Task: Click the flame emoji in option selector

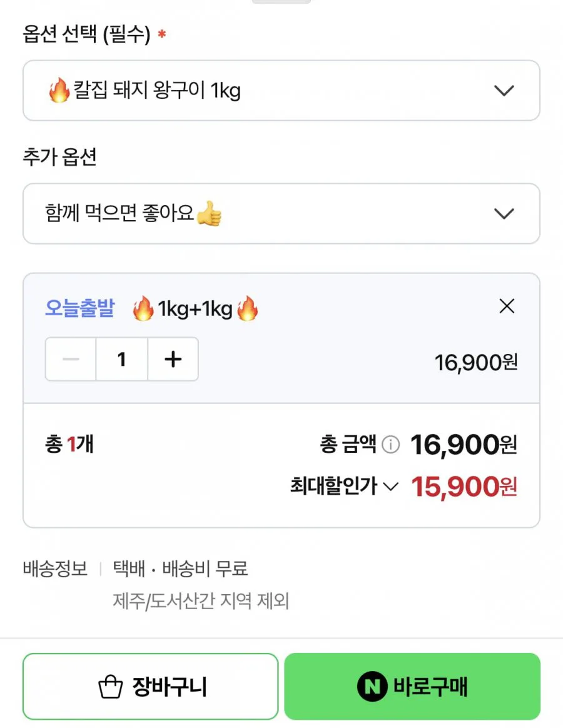Action: (x=59, y=90)
